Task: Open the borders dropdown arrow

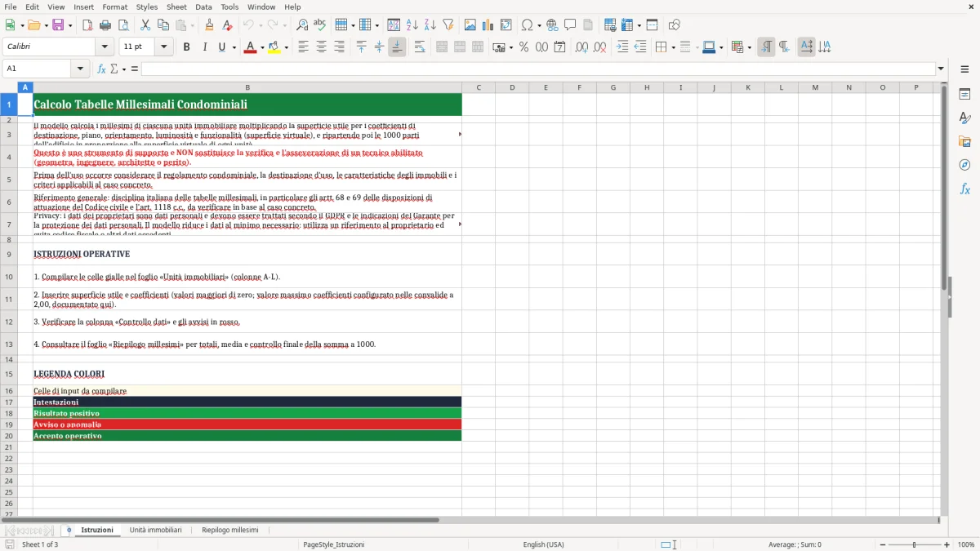Action: pos(673,47)
